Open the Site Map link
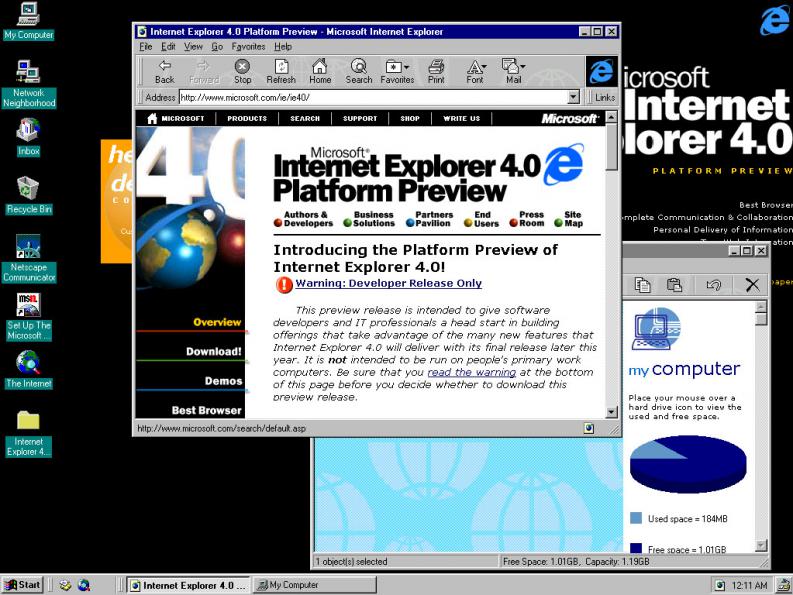793x595 pixels. [568, 219]
